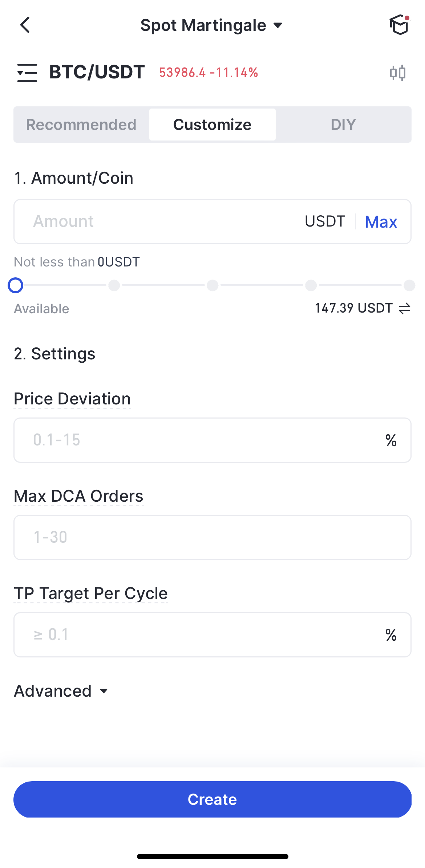The width and height of the screenshot is (425, 868).
Task: Select the BTC/USDT pair name
Action: pos(97,72)
